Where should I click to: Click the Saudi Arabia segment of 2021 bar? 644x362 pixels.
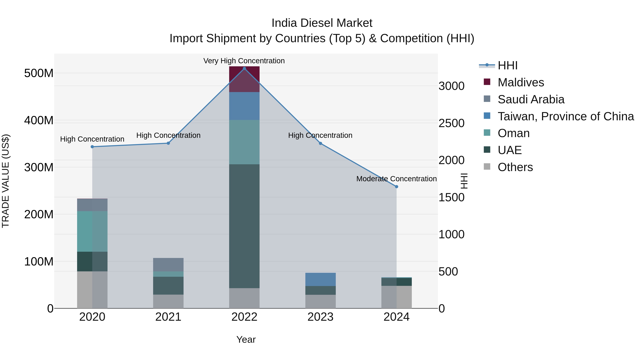point(168,265)
